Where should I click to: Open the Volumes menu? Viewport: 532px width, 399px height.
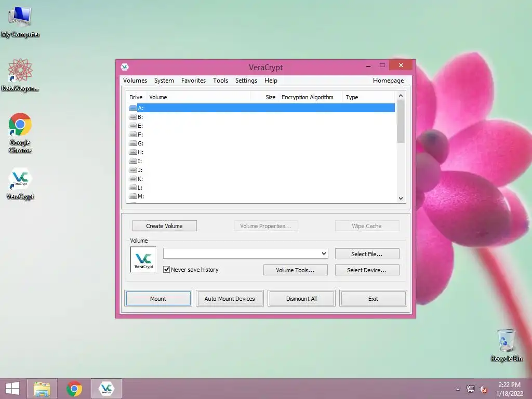[x=135, y=81]
